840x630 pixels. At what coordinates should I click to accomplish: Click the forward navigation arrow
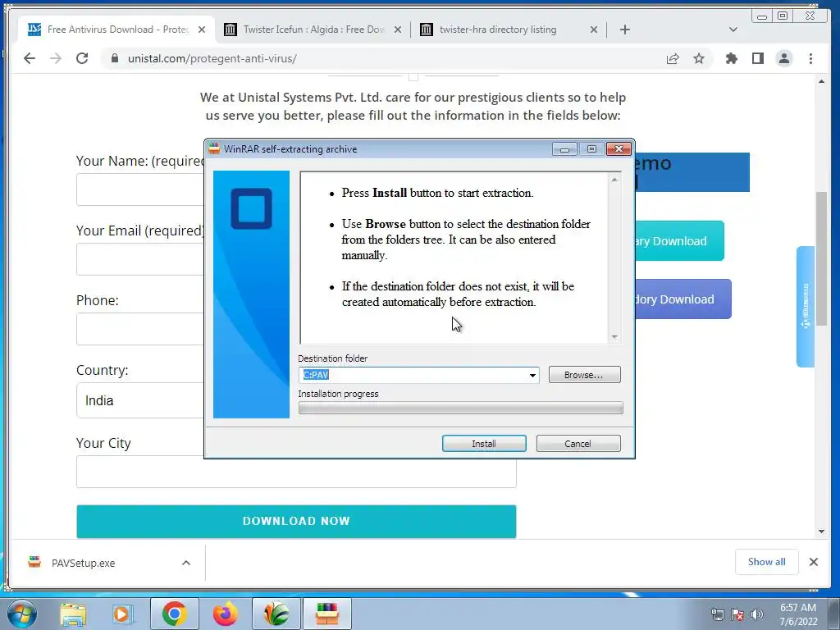click(56, 58)
